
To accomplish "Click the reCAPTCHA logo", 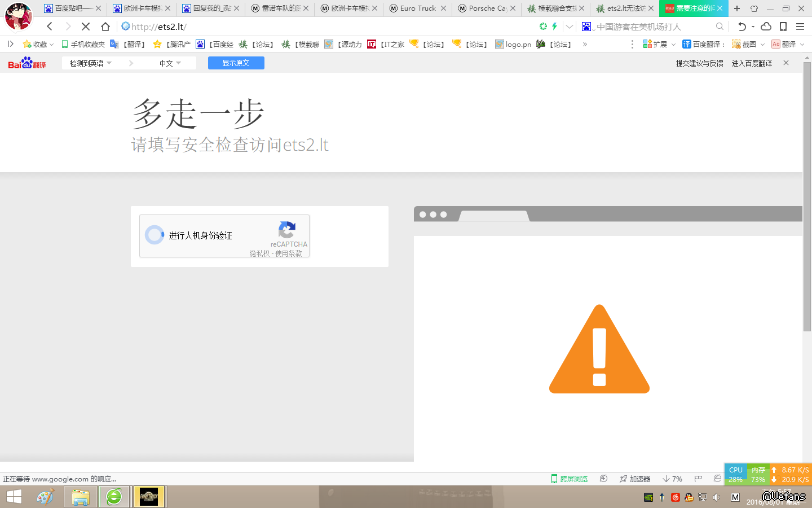I will click(x=287, y=230).
